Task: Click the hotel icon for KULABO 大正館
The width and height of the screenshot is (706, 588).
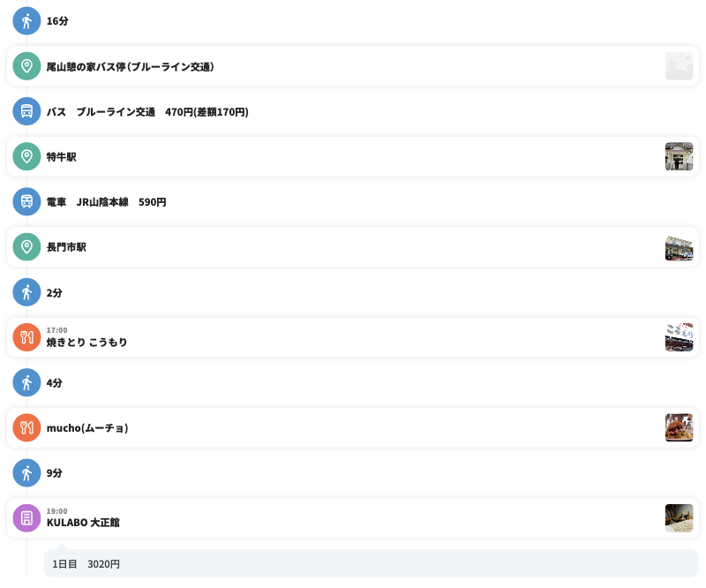Action: pyautogui.click(x=26, y=518)
